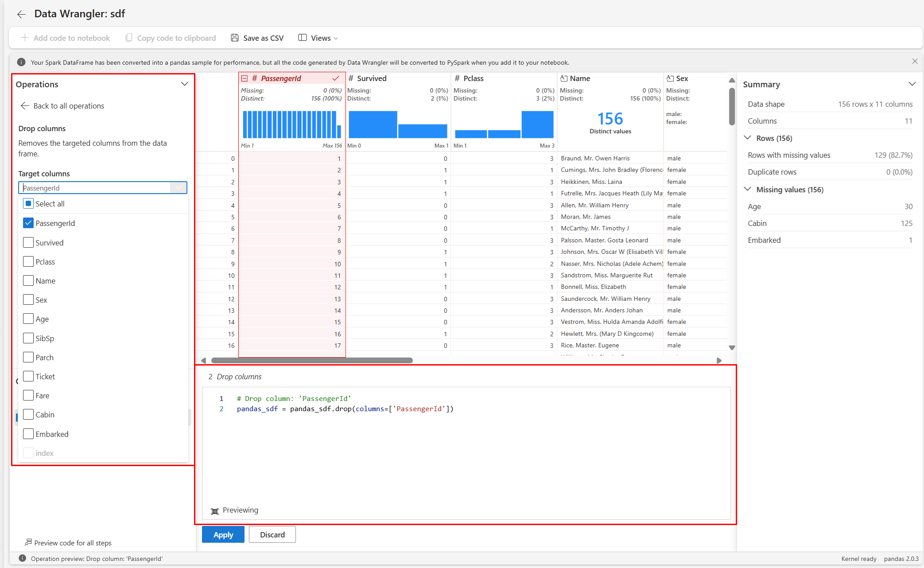Click the Discard button

(x=272, y=534)
